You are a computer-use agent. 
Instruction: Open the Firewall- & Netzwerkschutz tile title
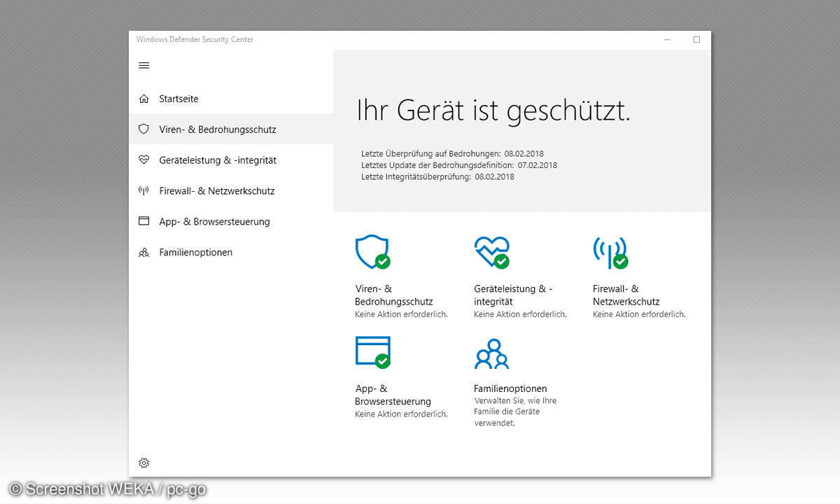(626, 295)
